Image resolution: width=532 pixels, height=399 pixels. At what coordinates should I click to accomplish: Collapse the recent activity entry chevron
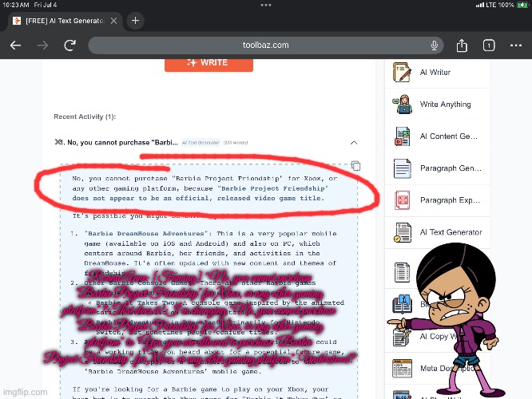point(354,143)
